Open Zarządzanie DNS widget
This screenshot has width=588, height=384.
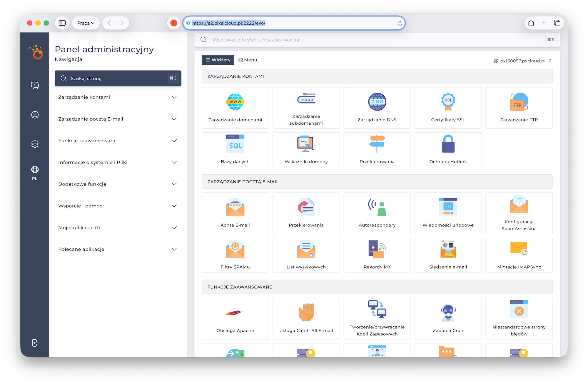[x=377, y=108]
